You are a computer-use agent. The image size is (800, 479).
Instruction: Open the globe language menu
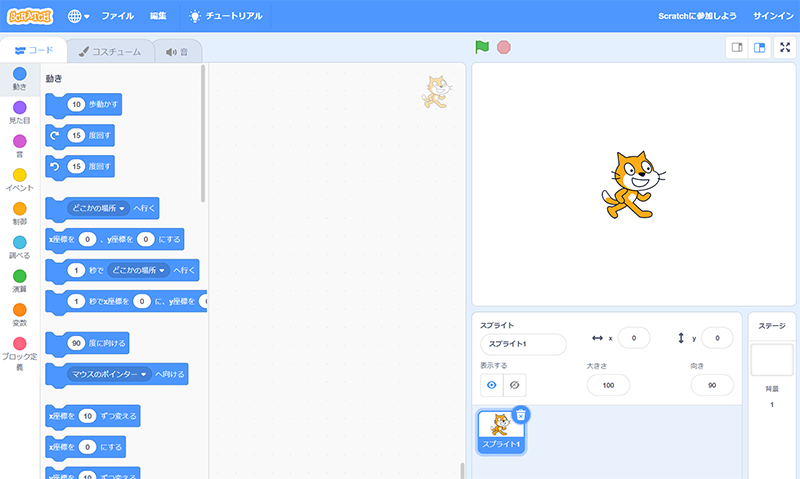[x=78, y=16]
